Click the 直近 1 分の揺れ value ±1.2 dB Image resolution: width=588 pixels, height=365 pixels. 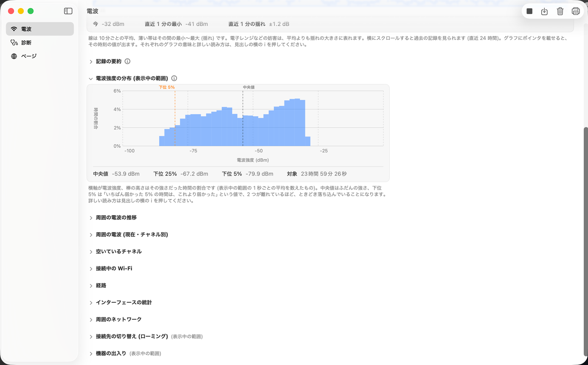click(279, 24)
